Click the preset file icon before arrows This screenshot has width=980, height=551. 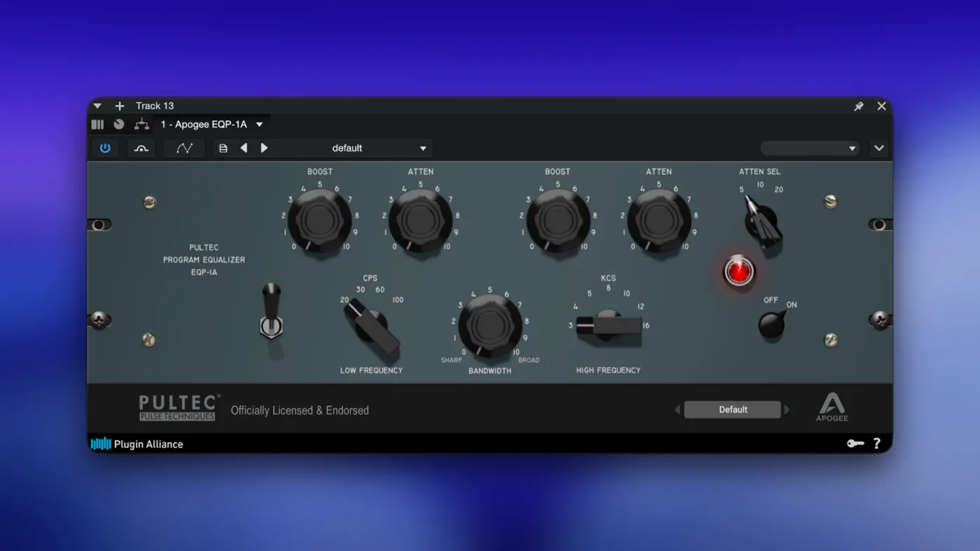coord(223,148)
